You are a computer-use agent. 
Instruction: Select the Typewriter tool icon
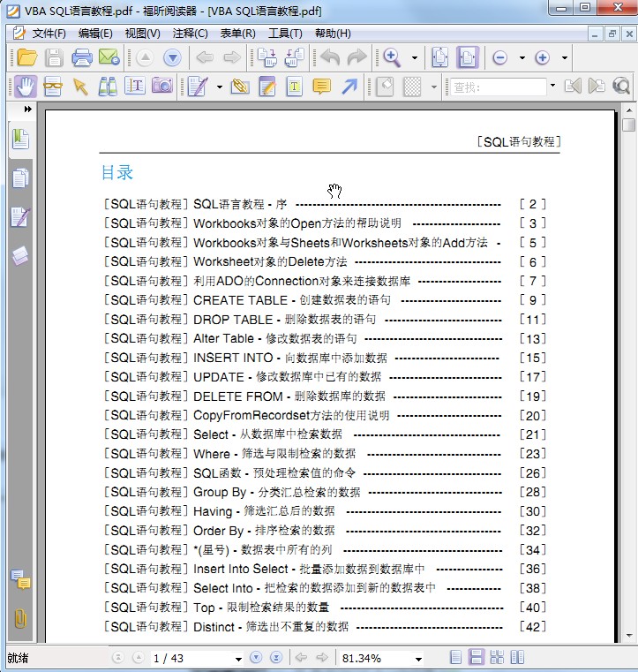tap(294, 87)
